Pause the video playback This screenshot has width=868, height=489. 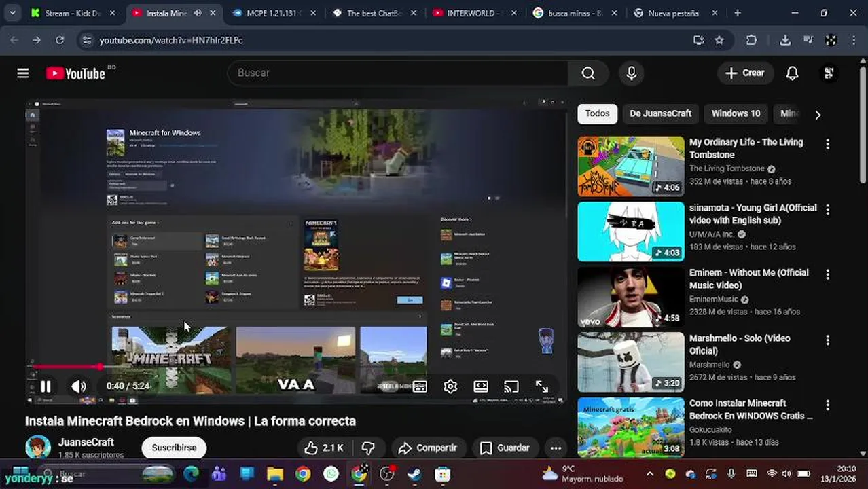click(x=46, y=386)
